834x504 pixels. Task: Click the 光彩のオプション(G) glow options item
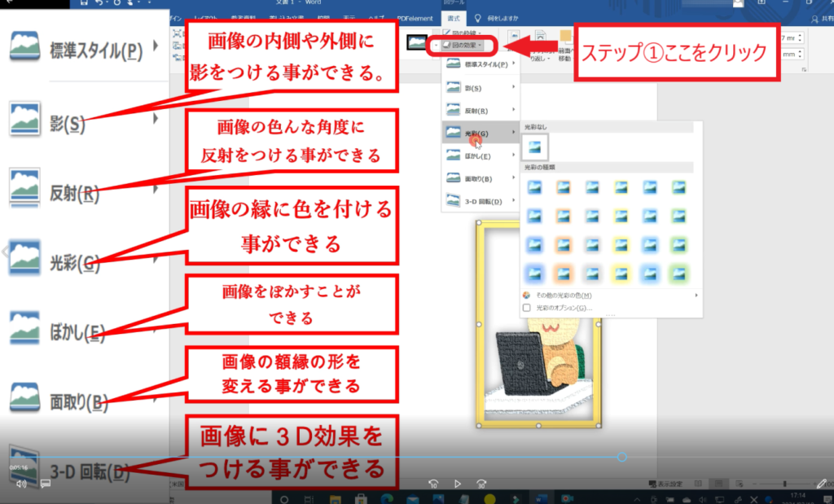[564, 308]
